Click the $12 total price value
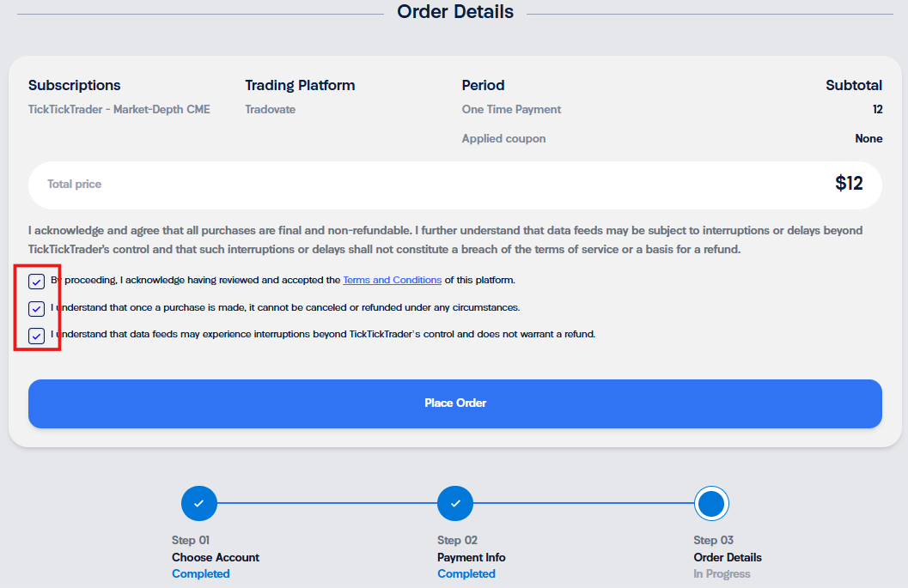The height and width of the screenshot is (588, 908). (849, 184)
